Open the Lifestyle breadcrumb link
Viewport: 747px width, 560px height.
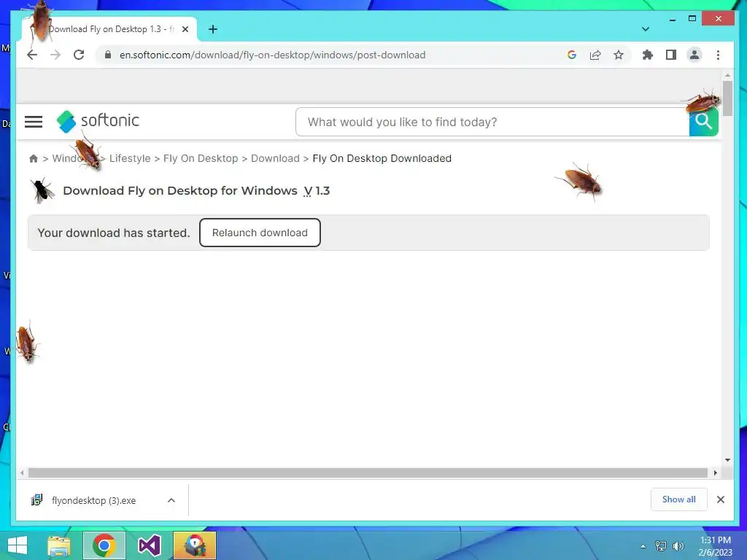click(130, 158)
